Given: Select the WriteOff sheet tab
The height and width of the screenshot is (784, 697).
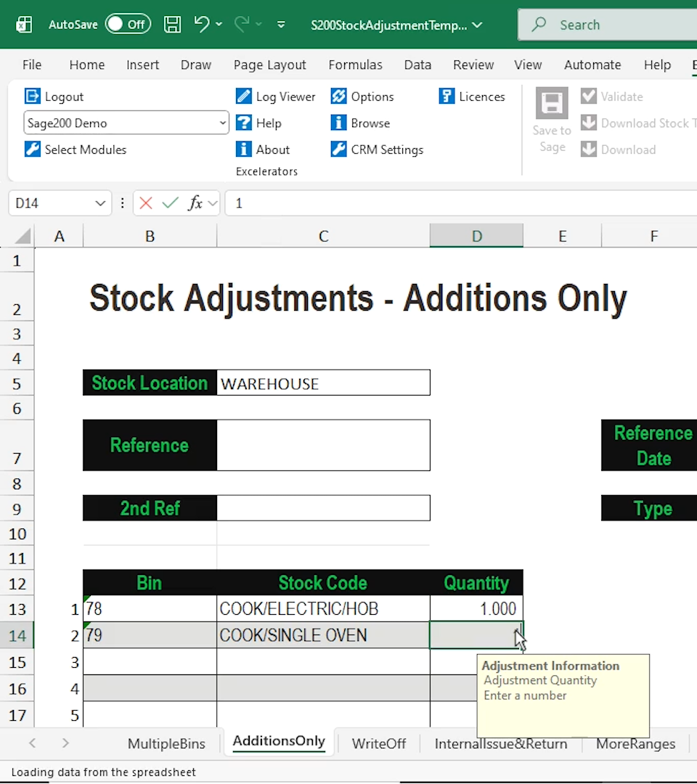Looking at the screenshot, I should pos(378,743).
